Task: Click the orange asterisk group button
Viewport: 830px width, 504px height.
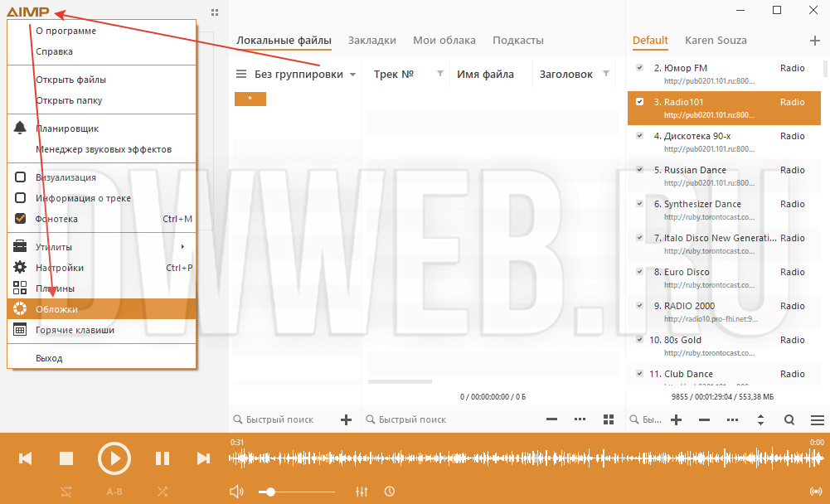Action: click(x=250, y=99)
